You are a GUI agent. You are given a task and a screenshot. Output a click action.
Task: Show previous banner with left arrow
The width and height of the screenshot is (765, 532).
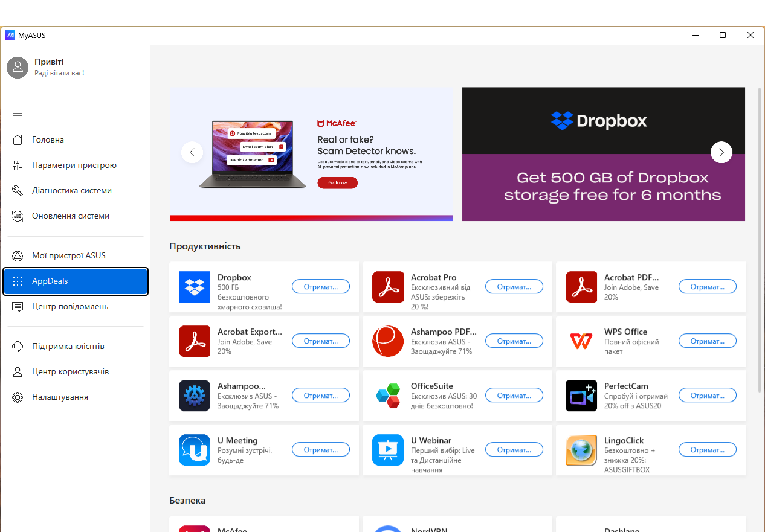(192, 152)
